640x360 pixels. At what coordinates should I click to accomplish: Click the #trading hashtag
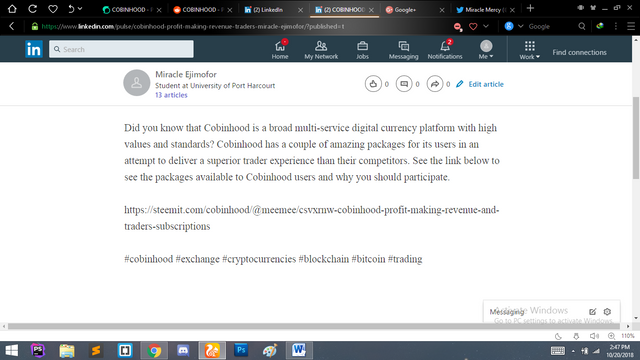coord(405,259)
